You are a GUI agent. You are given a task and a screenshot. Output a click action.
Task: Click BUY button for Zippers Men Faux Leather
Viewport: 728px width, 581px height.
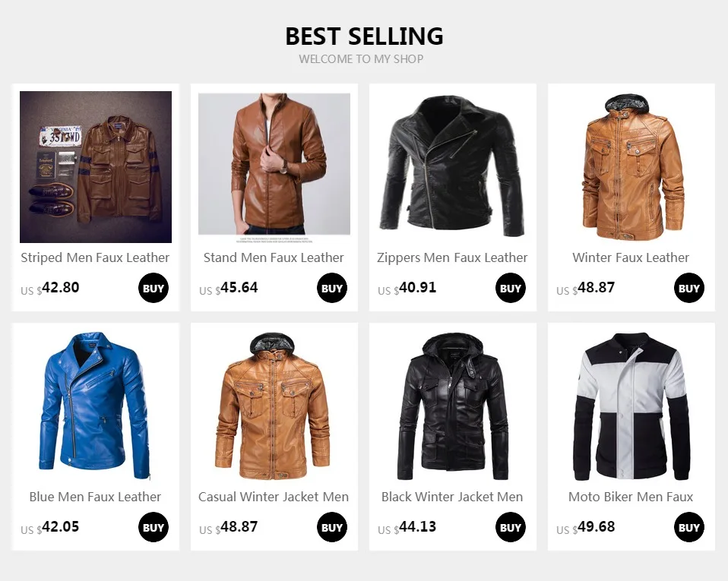pyautogui.click(x=510, y=288)
